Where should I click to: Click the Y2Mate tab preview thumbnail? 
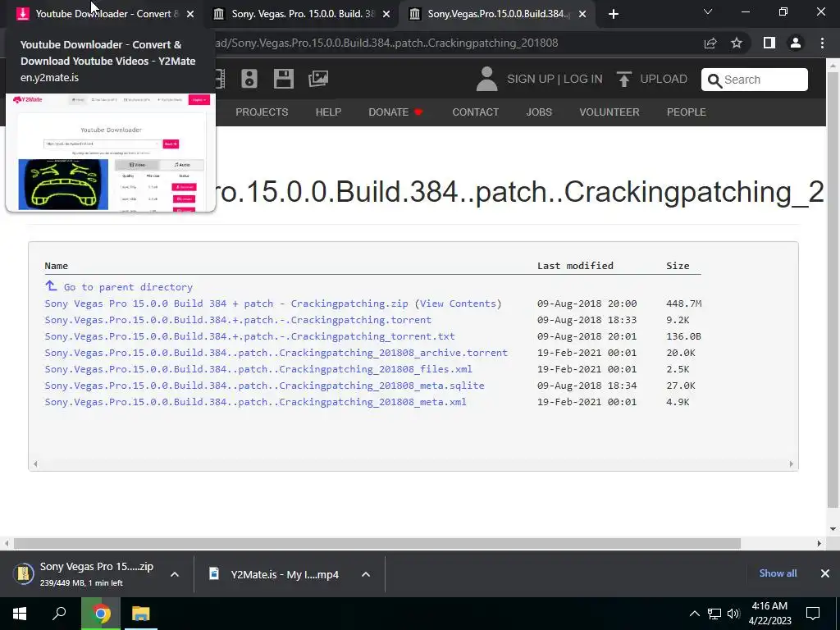111,152
